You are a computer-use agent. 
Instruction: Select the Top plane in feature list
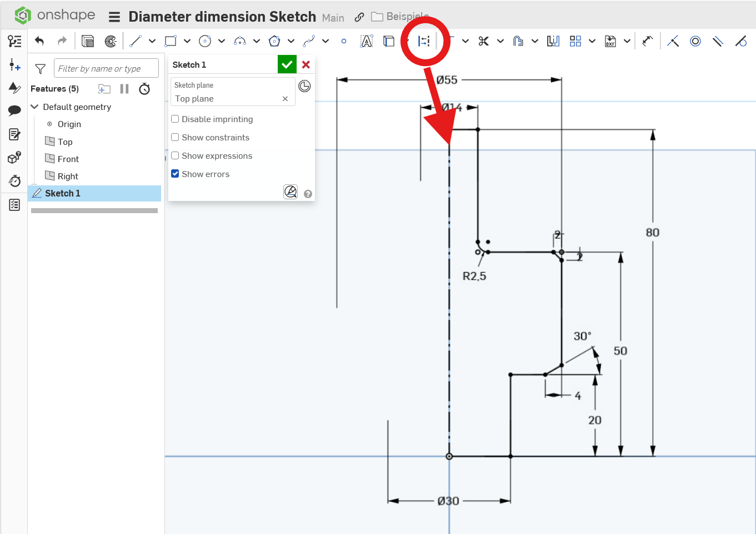click(x=65, y=142)
